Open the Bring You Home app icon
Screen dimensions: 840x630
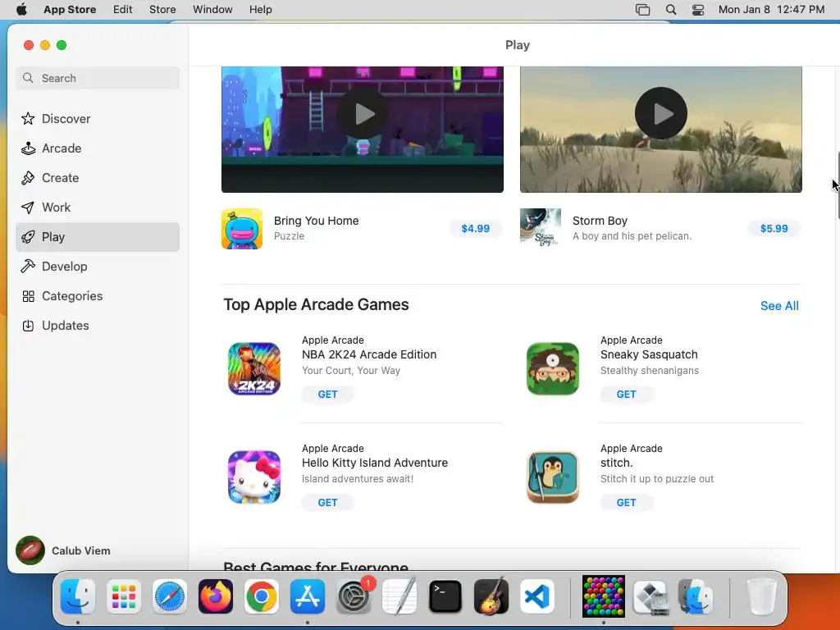point(242,229)
